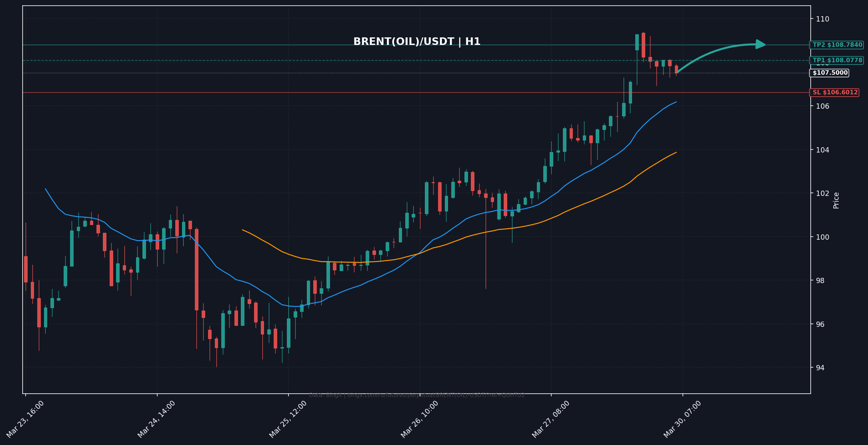Click the Mar 30, 07:00 date label
Screen dimensions: 868x445
coord(682,419)
